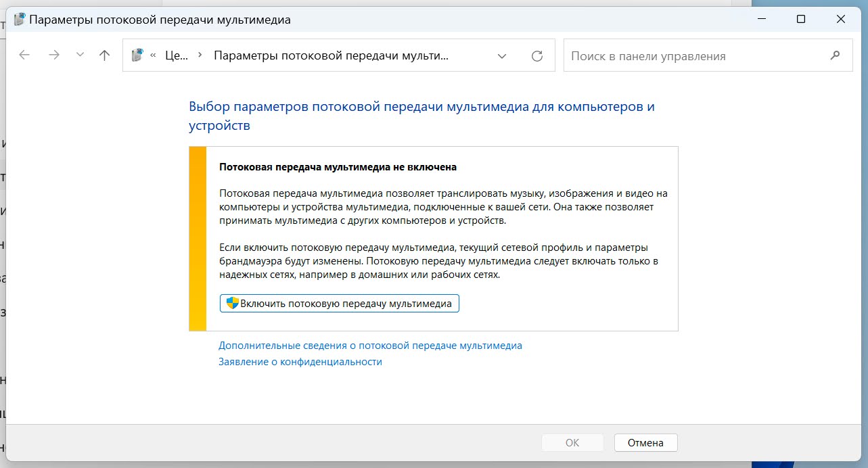This screenshot has height=468, width=868.
Task: Click the back navigation arrow
Action: tap(24, 55)
